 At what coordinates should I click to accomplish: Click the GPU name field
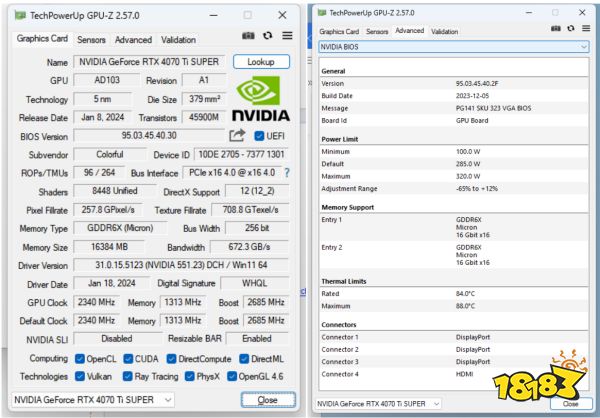point(149,62)
